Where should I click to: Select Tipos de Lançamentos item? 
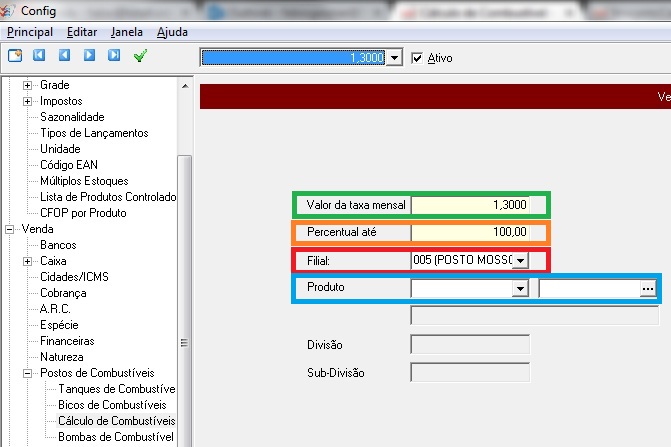pos(94,133)
